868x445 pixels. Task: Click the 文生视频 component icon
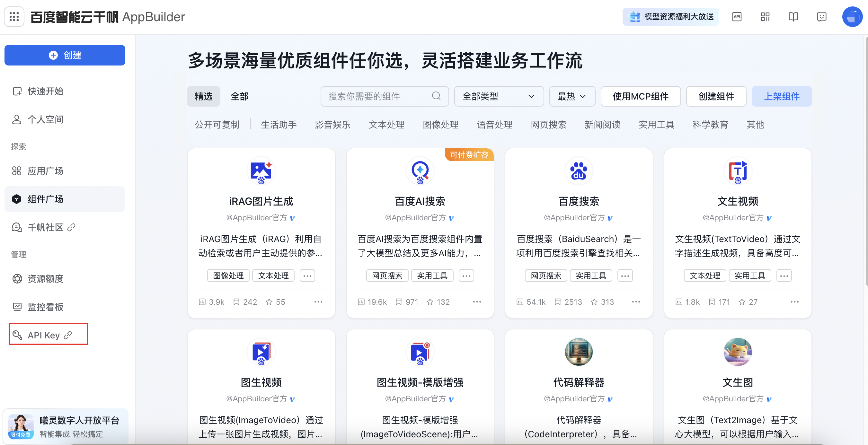(737, 171)
